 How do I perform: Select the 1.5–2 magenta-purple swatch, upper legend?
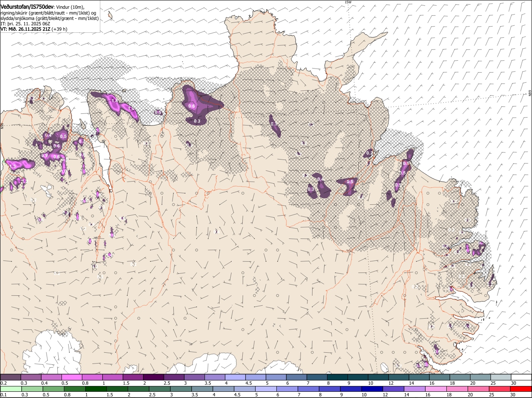(133, 377)
